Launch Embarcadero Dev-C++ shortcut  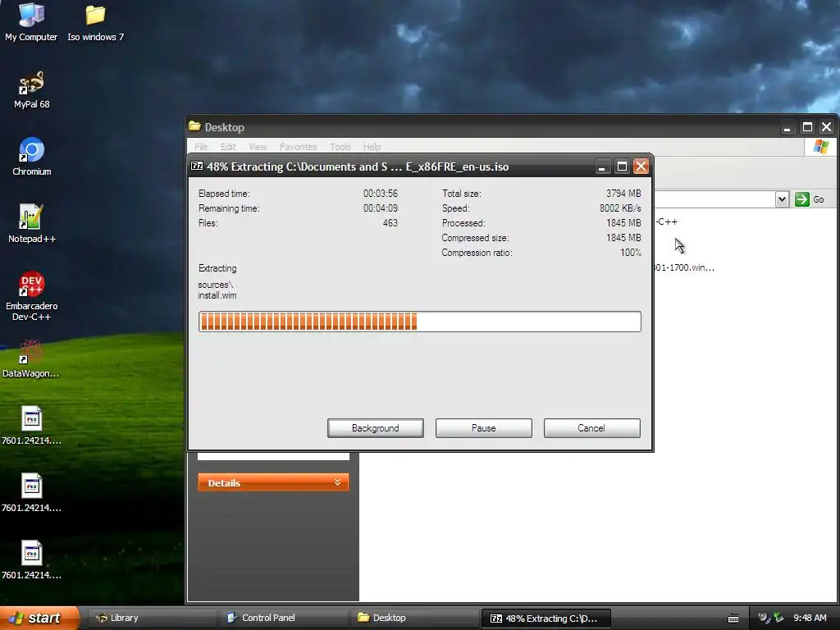point(32,296)
